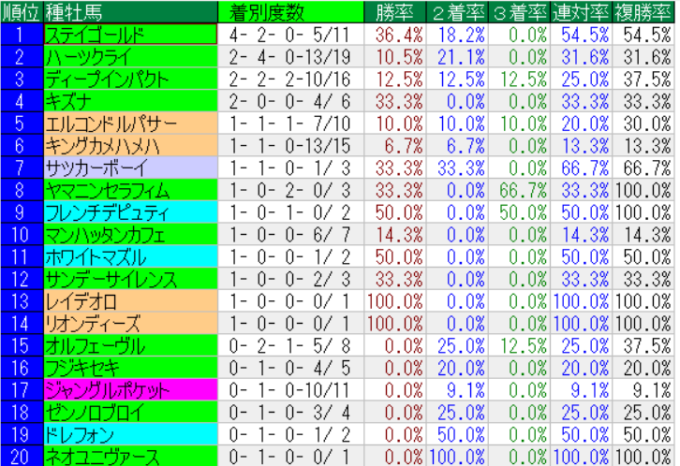The width and height of the screenshot is (680, 466).
Task: Click the pink ジャングルポケット name cell
Action: click(x=130, y=390)
